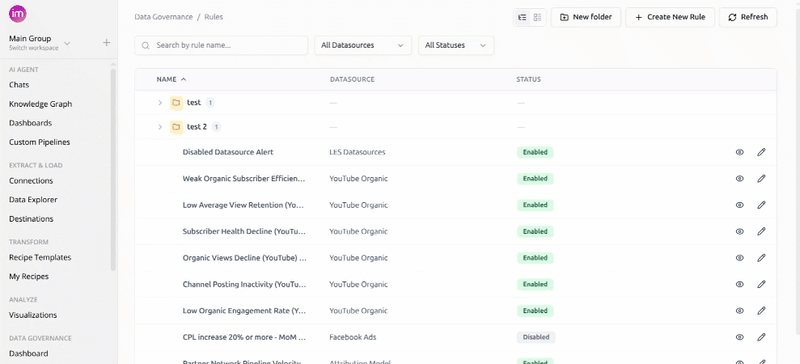Open Custom Pipelines in sidebar

[39, 142]
